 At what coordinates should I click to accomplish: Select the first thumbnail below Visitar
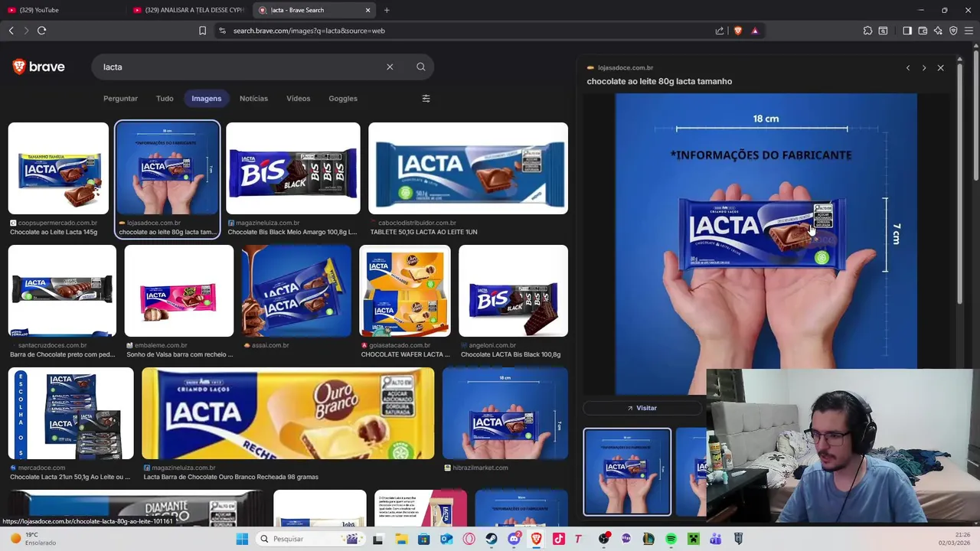click(627, 472)
